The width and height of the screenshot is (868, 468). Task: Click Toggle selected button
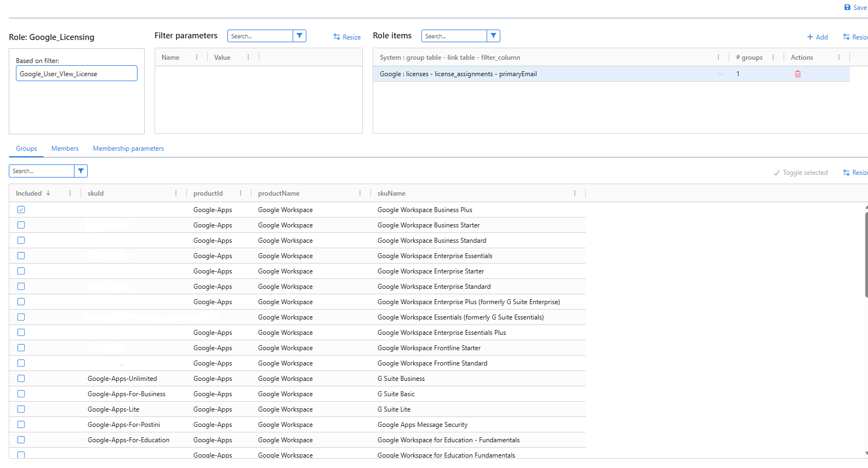click(801, 173)
